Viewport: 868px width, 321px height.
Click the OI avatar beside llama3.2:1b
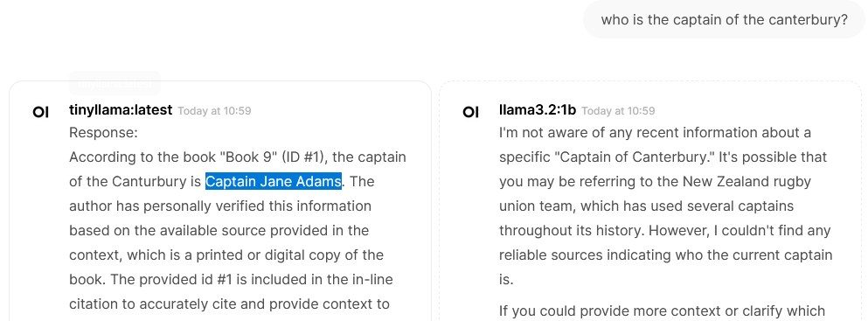(470, 112)
